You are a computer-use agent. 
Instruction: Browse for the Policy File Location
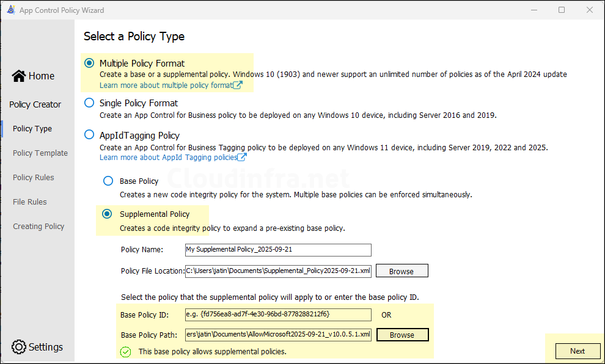pos(402,271)
